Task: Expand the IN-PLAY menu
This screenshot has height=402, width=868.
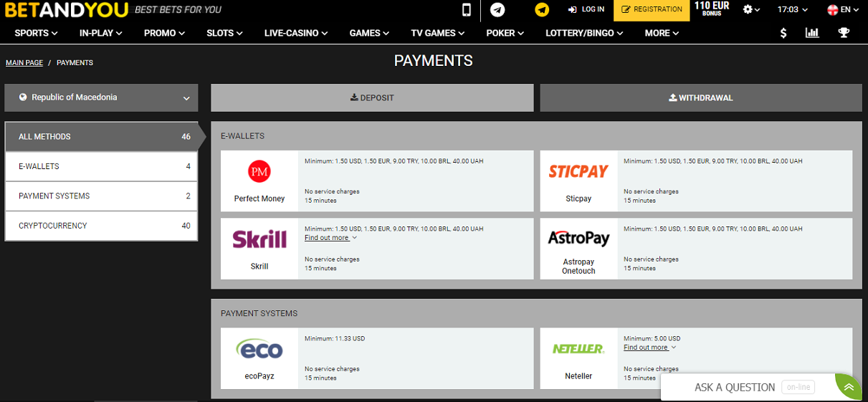Action: 101,33
